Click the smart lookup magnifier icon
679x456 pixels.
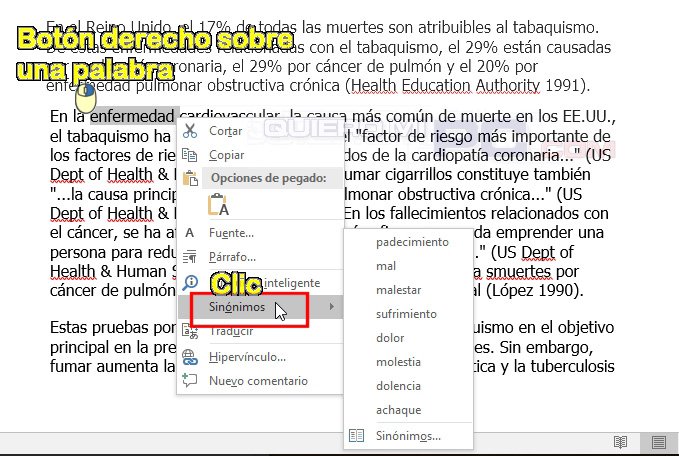(190, 283)
